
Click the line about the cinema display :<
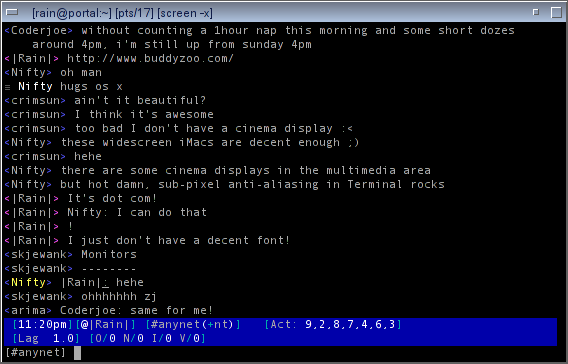[179, 129]
